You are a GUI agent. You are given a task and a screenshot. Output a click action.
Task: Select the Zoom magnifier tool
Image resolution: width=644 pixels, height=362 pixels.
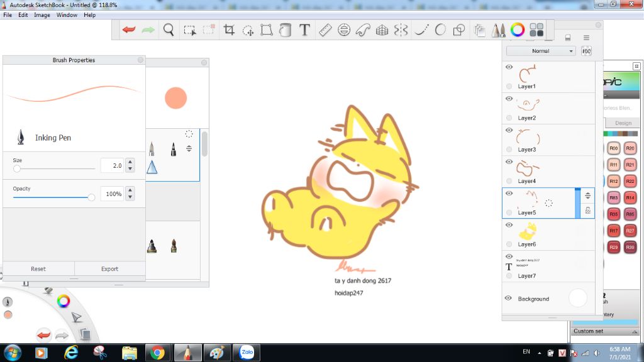[169, 30]
